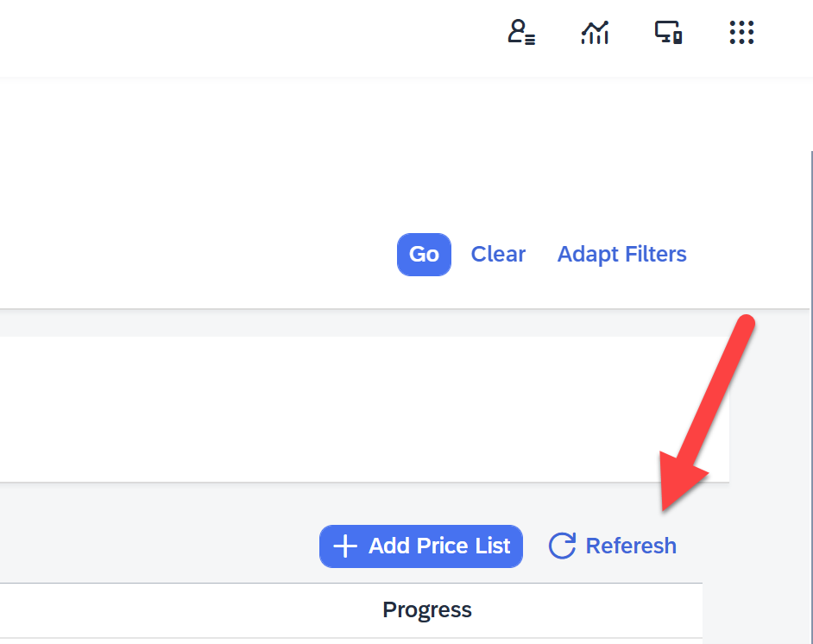This screenshot has height=644, width=813.
Task: Click the "Referesh" text label
Action: [631, 546]
